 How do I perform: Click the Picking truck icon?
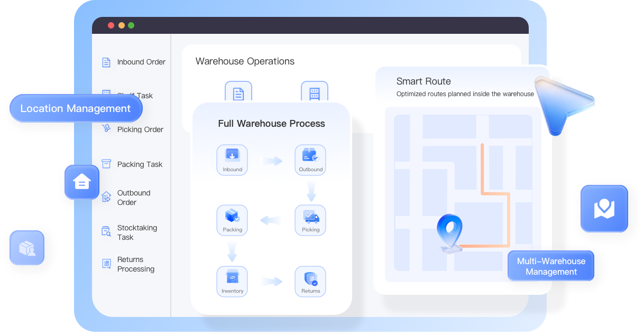(310, 220)
